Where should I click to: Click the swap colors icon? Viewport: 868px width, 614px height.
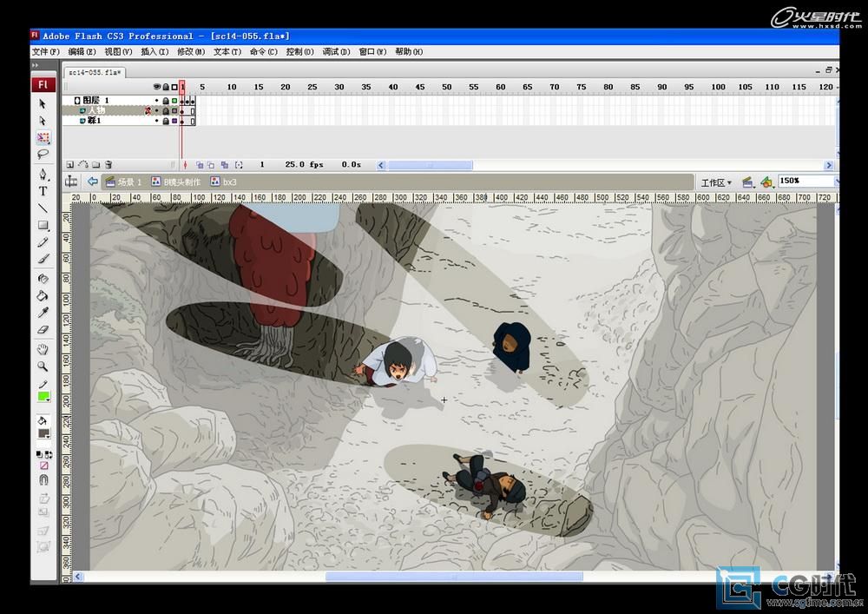[48, 454]
